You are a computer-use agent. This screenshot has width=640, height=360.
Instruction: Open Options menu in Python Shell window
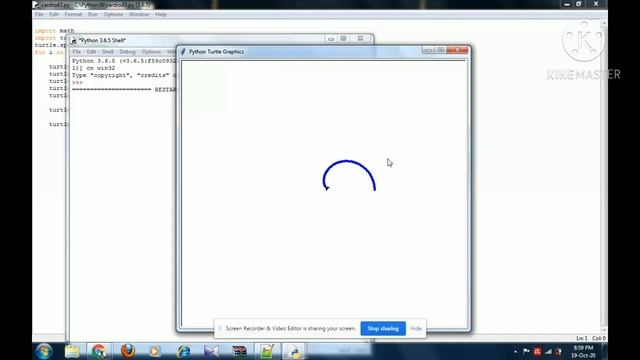coord(151,52)
